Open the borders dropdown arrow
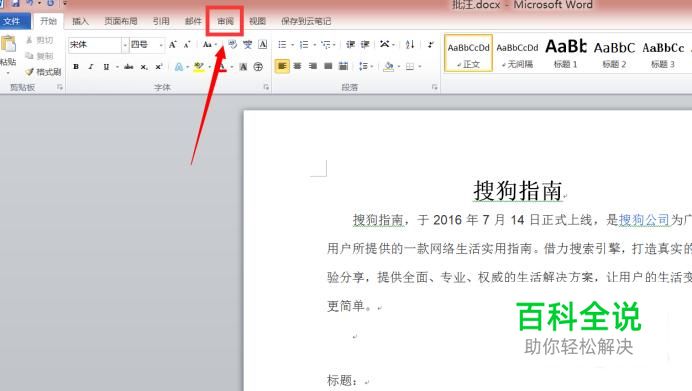Image resolution: width=692 pixels, height=391 pixels. pos(420,67)
